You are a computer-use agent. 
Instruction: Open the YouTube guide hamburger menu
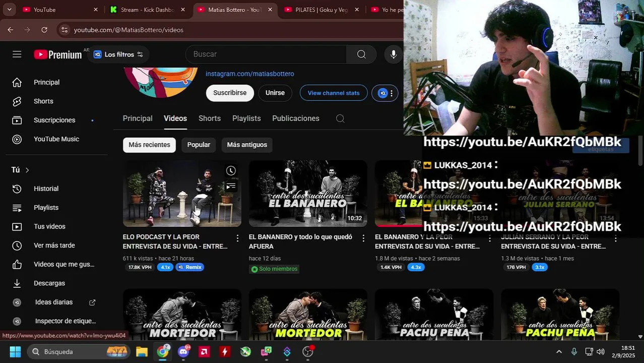click(x=17, y=54)
